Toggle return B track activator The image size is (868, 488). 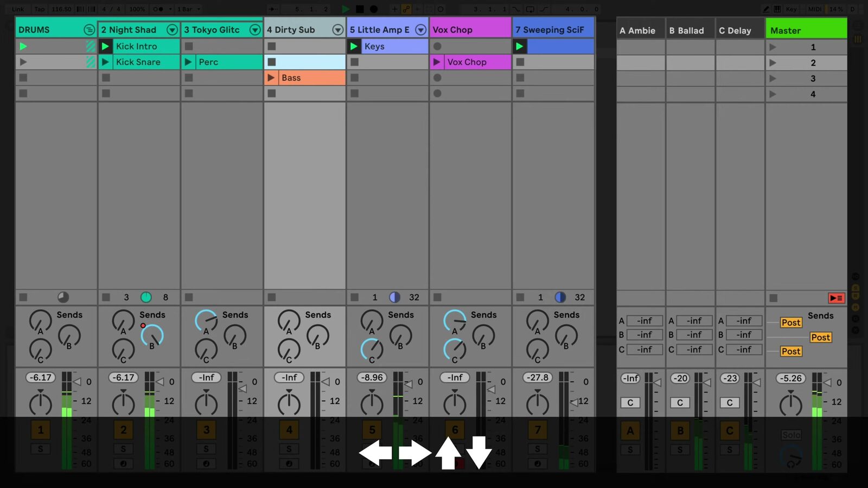coord(680,431)
